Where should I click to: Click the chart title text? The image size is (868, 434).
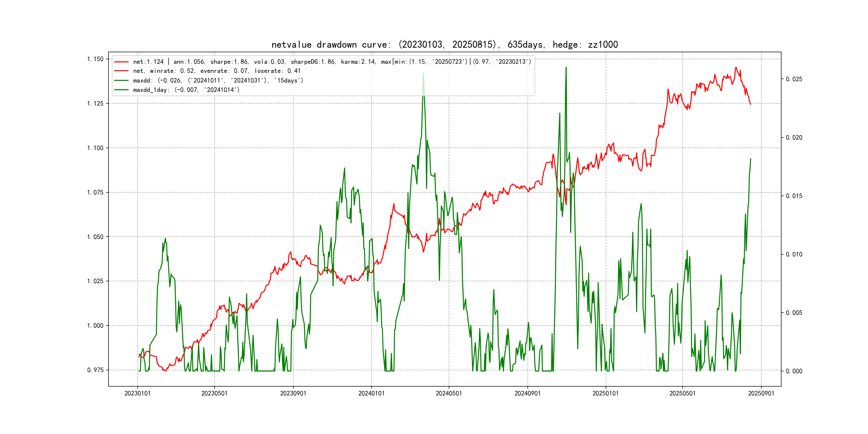444,44
